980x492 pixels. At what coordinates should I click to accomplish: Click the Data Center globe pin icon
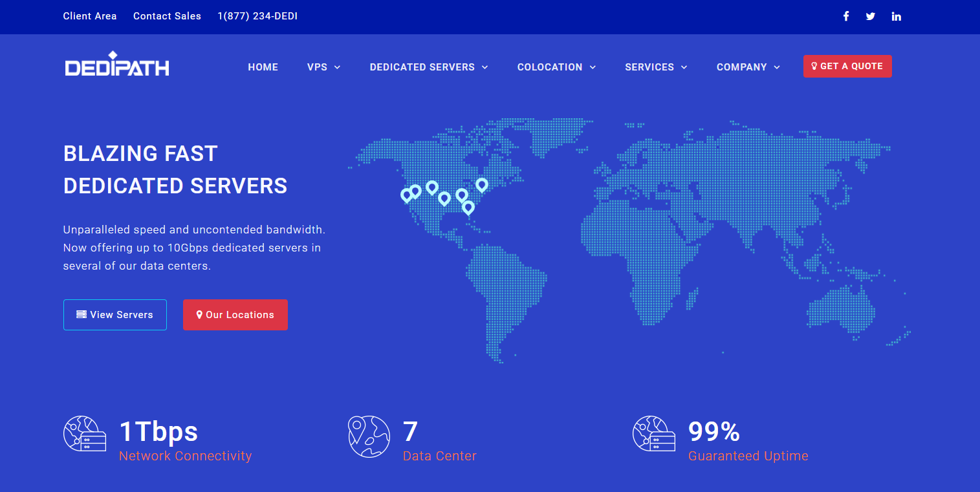(x=369, y=436)
